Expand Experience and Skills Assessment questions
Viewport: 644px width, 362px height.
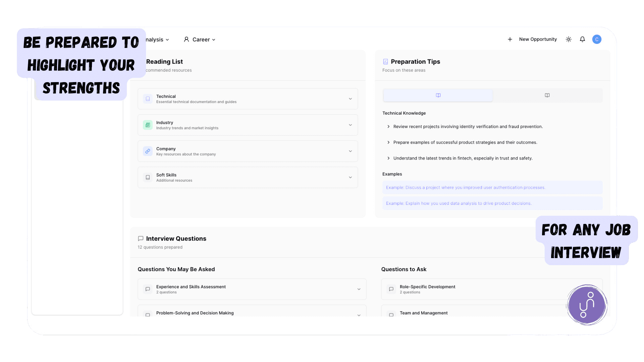click(358, 289)
